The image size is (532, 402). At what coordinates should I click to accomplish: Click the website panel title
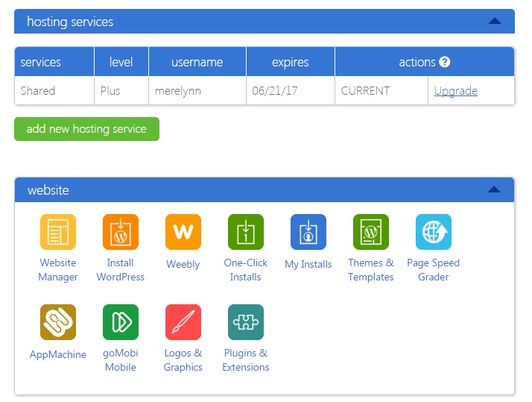48,190
